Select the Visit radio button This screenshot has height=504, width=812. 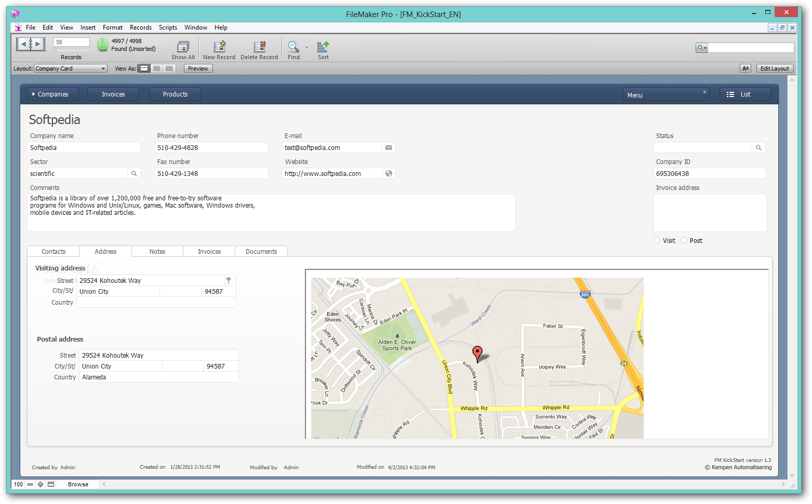coord(657,240)
